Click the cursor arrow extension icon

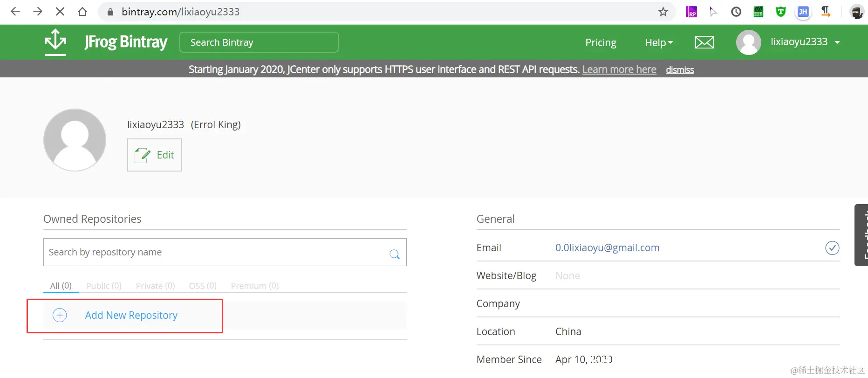713,12
